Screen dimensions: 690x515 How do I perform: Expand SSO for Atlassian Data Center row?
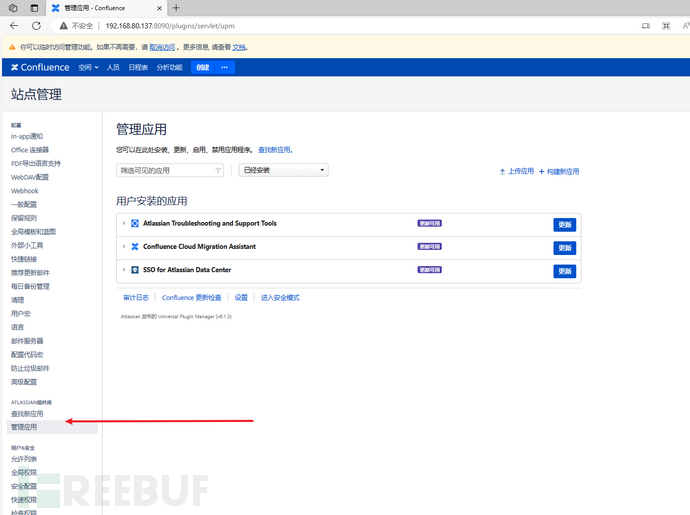click(x=124, y=270)
